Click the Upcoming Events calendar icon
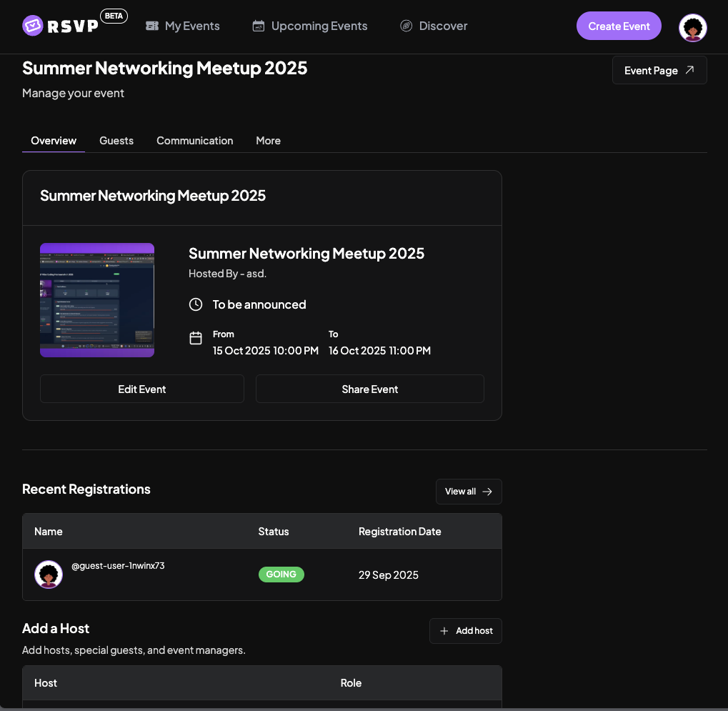 259,26
